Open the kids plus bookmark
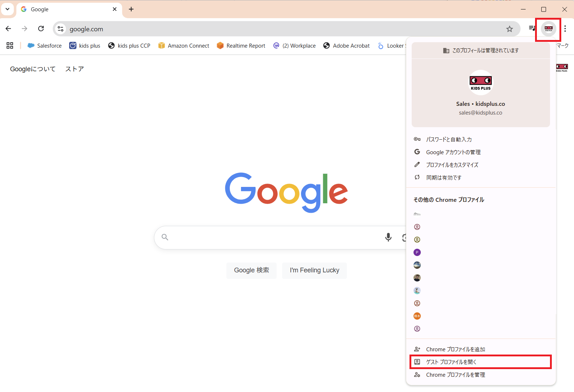The height and width of the screenshot is (392, 574). (x=85, y=46)
